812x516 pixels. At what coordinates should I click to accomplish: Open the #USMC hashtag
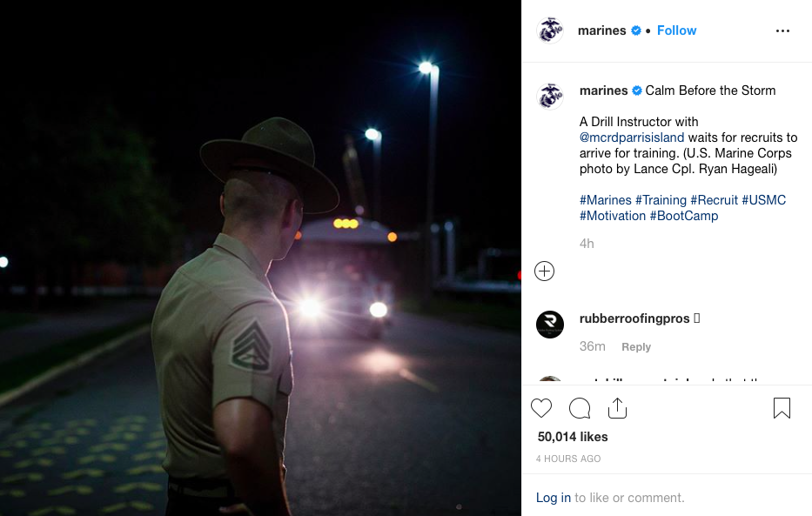[x=763, y=200]
